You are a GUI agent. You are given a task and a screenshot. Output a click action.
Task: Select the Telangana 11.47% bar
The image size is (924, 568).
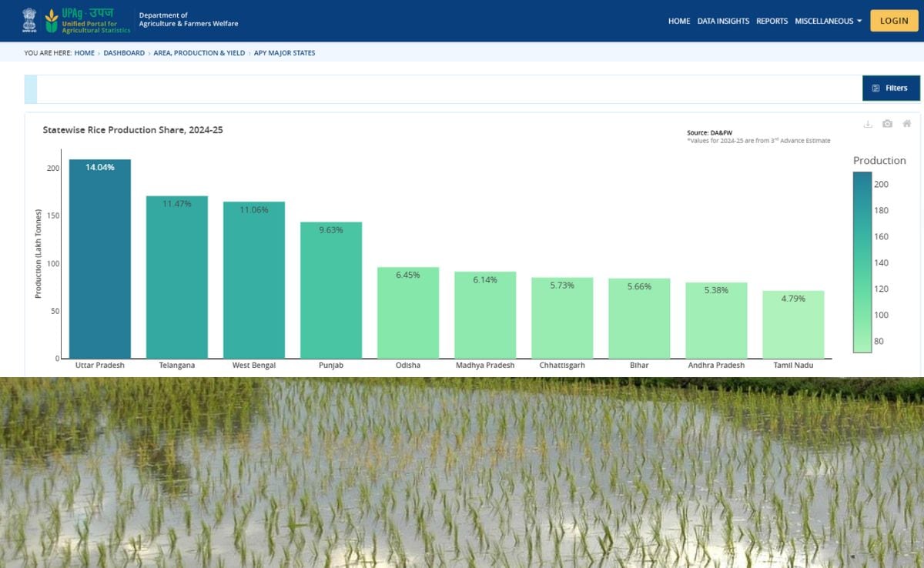(x=177, y=277)
